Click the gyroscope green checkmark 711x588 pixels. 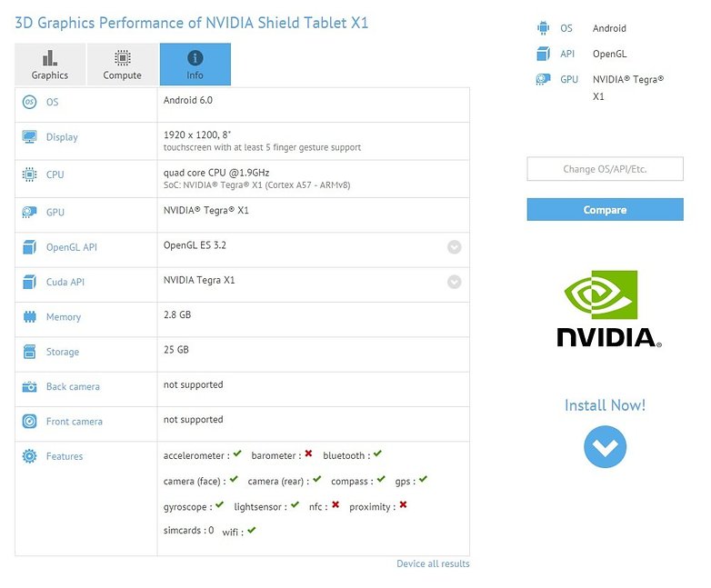coord(219,504)
